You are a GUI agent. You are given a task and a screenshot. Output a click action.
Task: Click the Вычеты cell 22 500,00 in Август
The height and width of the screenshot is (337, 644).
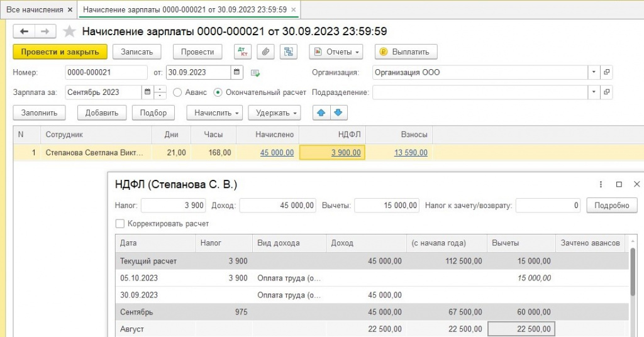click(x=521, y=329)
